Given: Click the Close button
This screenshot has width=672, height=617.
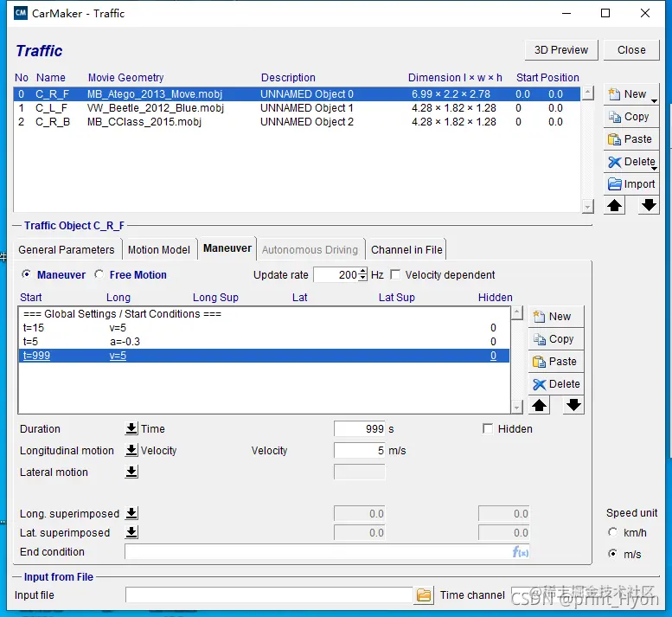Looking at the screenshot, I should tap(631, 50).
